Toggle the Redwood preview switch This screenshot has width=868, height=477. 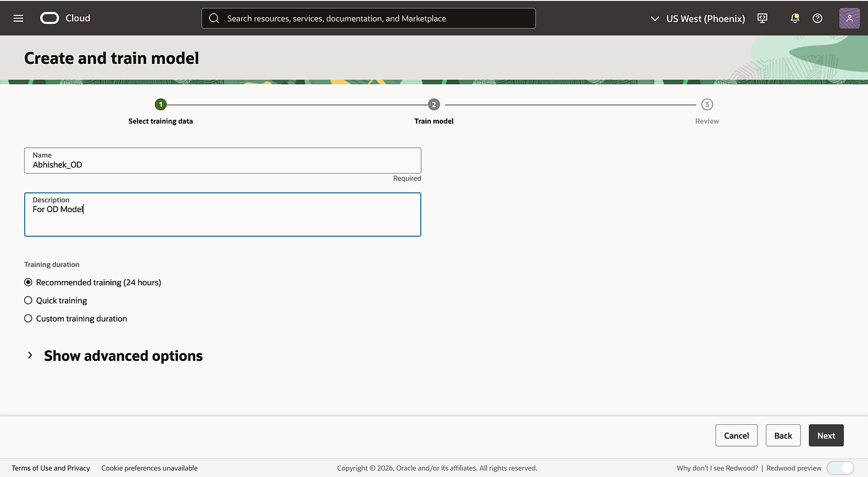pyautogui.click(x=840, y=468)
